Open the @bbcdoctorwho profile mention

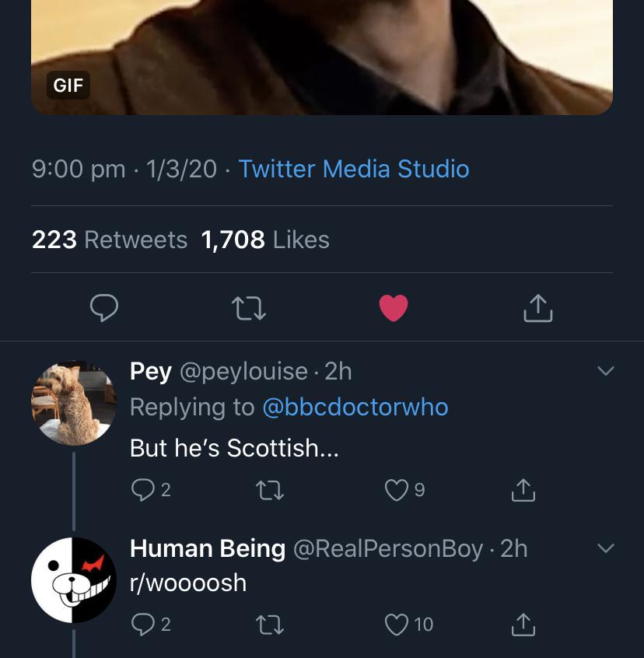click(355, 407)
